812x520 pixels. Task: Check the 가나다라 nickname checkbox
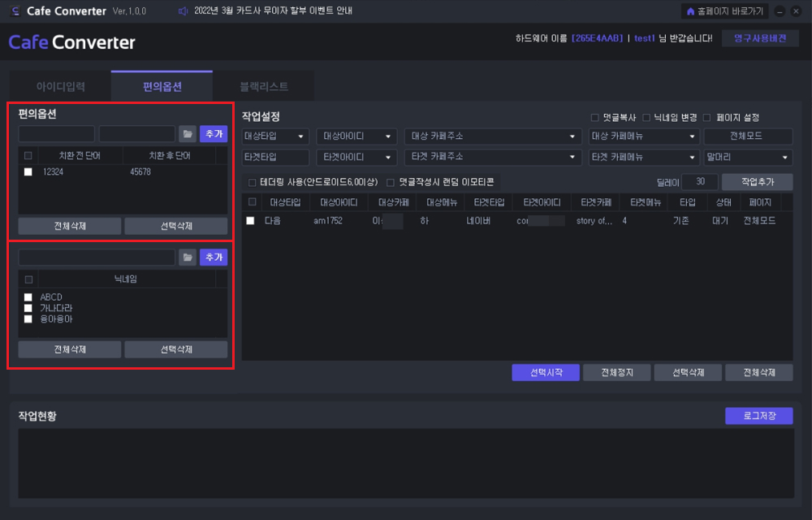(x=28, y=308)
